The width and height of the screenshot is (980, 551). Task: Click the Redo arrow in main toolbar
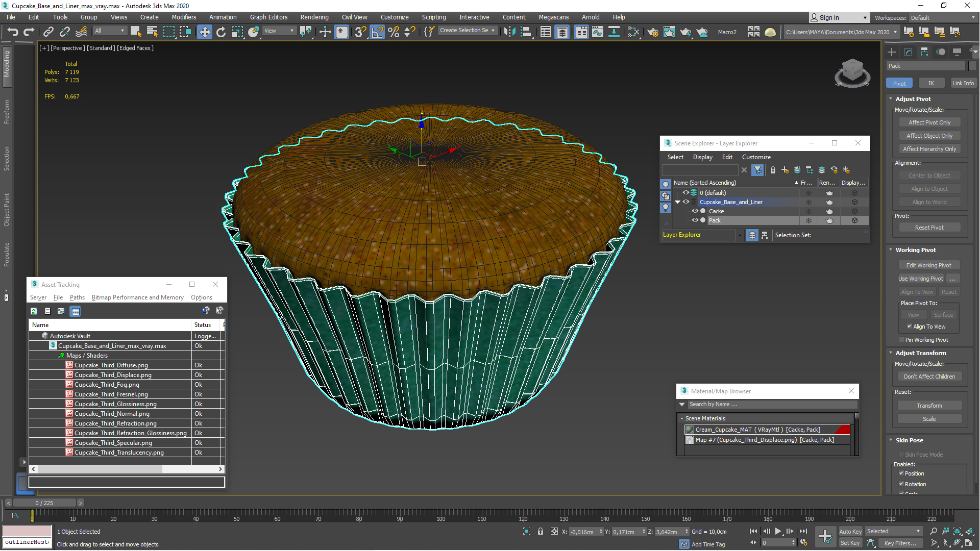coord(29,32)
